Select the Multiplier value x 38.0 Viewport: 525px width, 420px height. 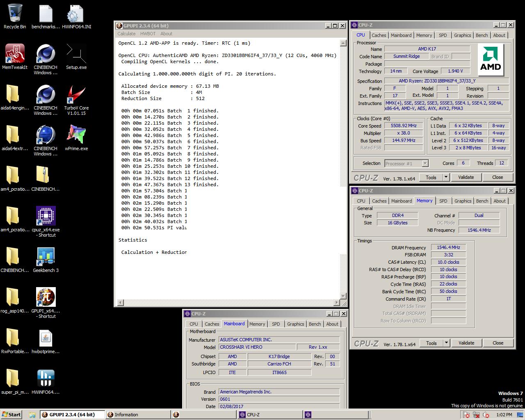click(x=404, y=133)
